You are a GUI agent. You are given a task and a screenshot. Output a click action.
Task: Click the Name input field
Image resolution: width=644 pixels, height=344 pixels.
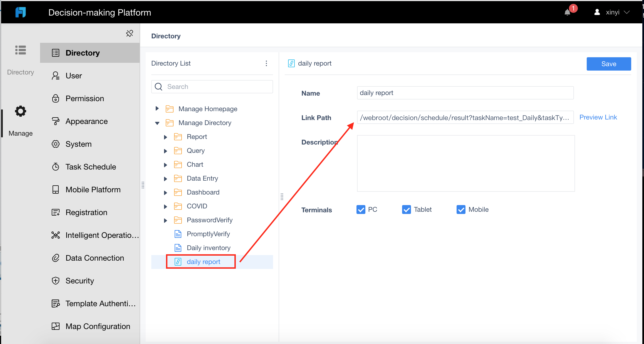click(x=465, y=93)
